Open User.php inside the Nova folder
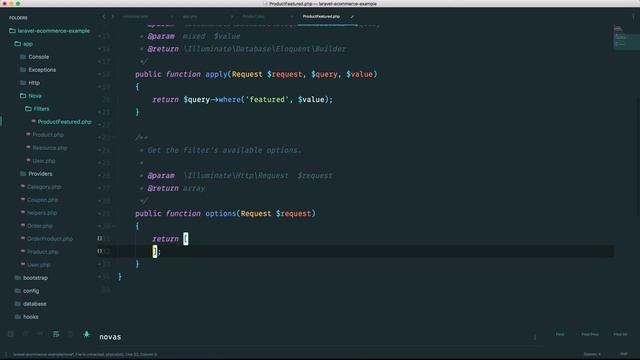Image resolution: width=640 pixels, height=360 pixels. (44, 161)
